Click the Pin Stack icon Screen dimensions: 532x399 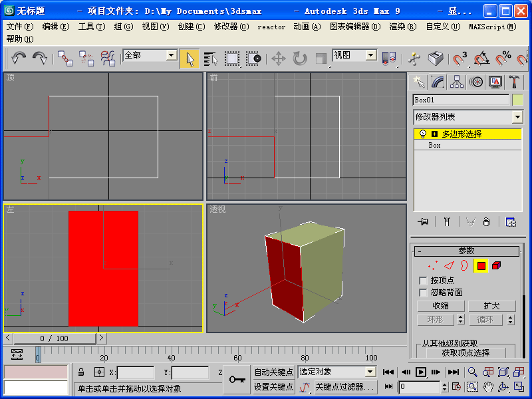pos(422,222)
